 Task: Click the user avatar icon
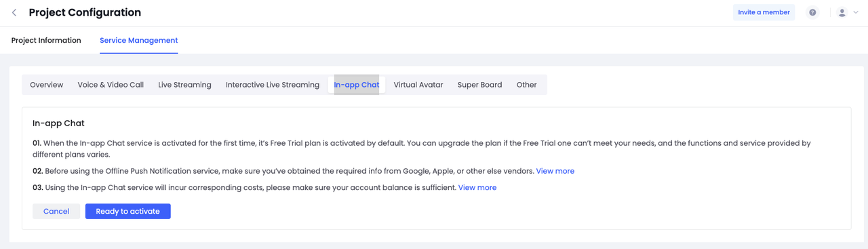coord(842,12)
